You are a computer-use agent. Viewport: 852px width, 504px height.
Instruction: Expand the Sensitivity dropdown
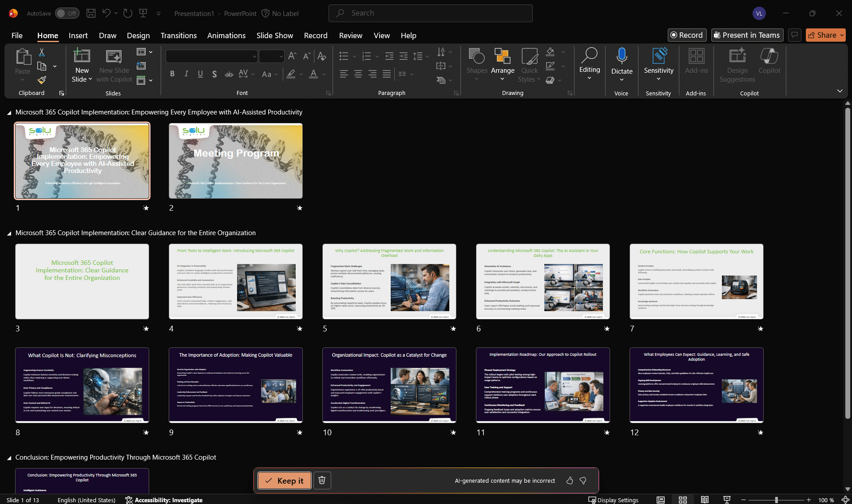coord(658,79)
